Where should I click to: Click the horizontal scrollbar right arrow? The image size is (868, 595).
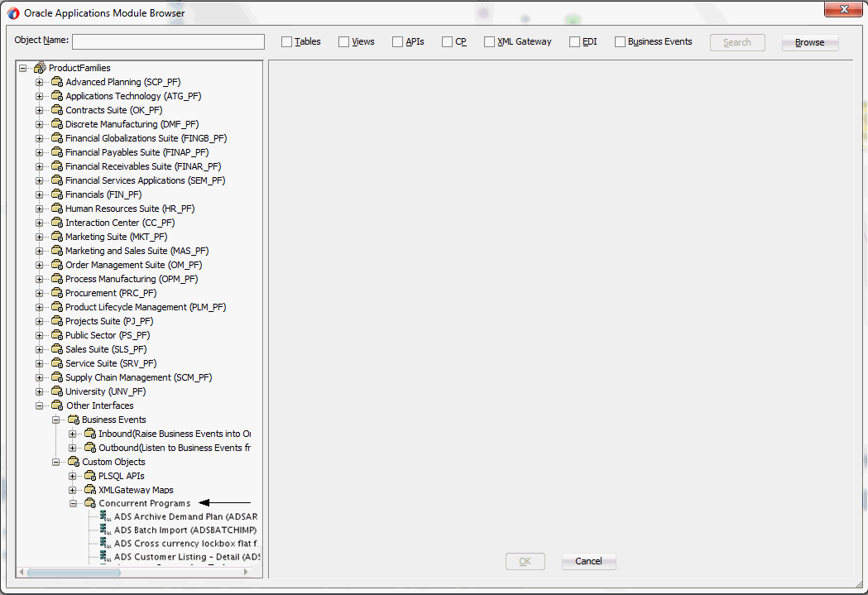pyautogui.click(x=246, y=573)
